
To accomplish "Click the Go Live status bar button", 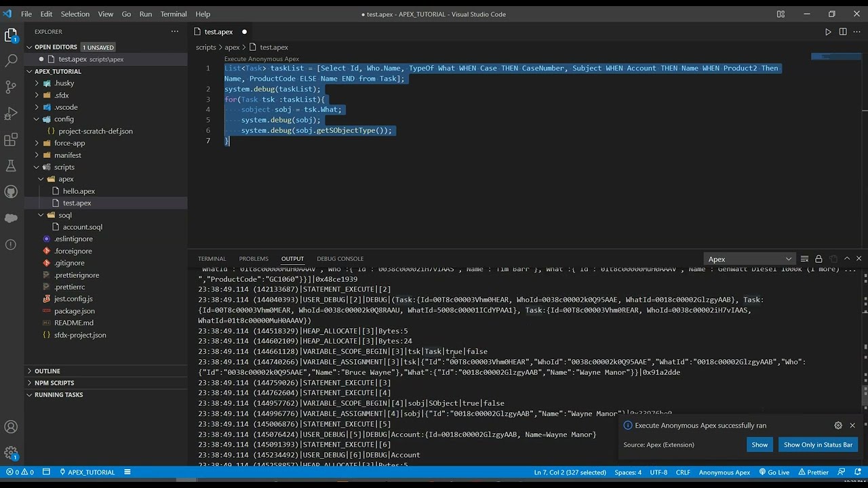I will coord(774,472).
